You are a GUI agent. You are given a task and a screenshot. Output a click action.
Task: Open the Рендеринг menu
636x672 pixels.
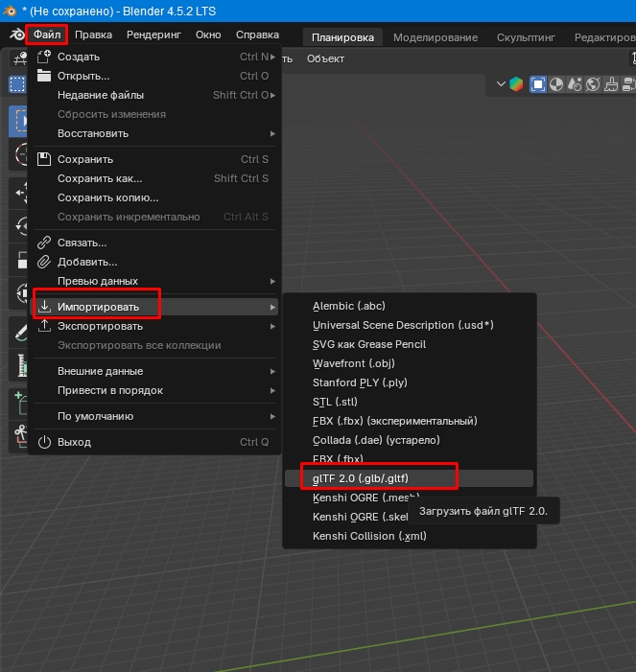[x=153, y=35]
